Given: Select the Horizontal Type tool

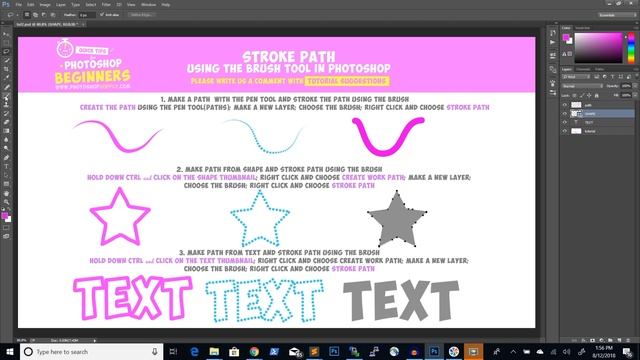Looking at the screenshot, I should tap(6, 166).
